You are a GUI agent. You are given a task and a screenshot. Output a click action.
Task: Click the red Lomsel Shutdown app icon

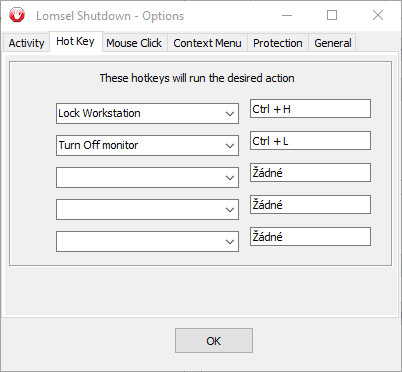[17, 15]
